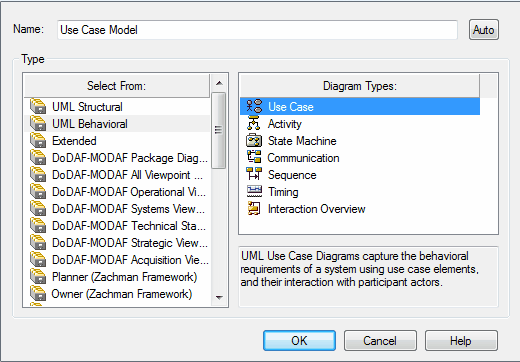Pick the State Machine diagram icon
The height and width of the screenshot is (362, 520).
(254, 140)
